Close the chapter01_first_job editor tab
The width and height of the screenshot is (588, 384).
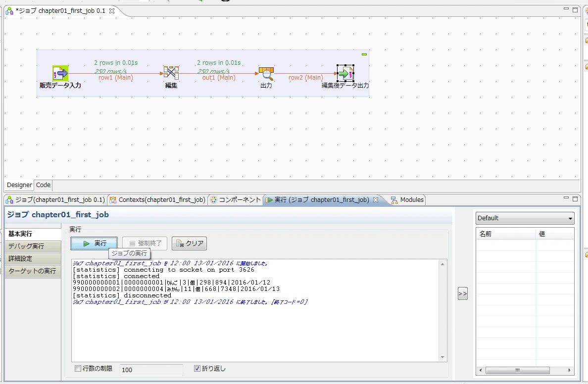[112, 11]
